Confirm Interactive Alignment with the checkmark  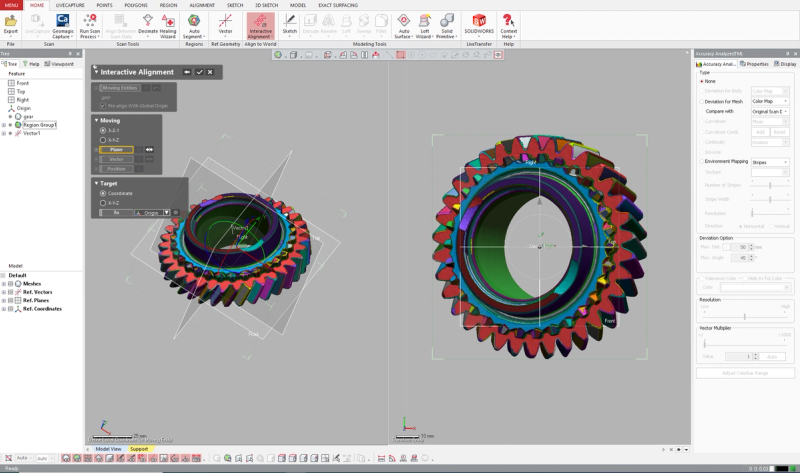[199, 72]
